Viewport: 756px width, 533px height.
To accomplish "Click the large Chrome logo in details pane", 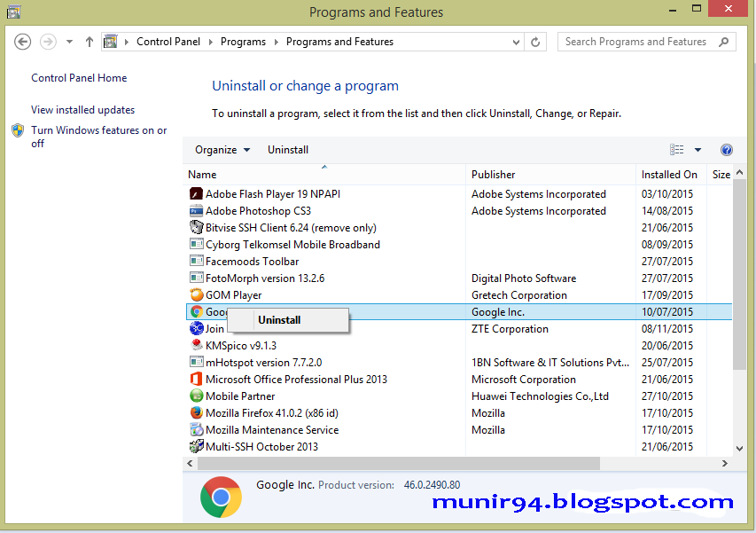I will pos(222,498).
